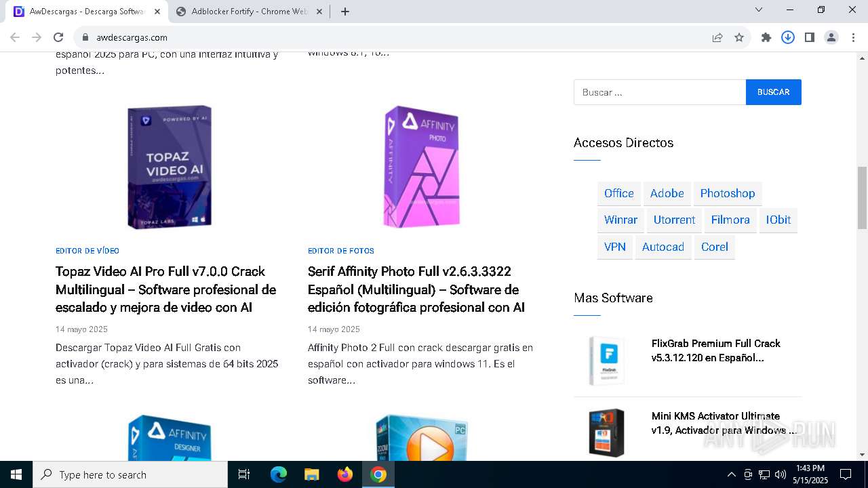Open FlixGrab Premium Full Crack link
This screenshot has width=868, height=488.
click(716, 350)
